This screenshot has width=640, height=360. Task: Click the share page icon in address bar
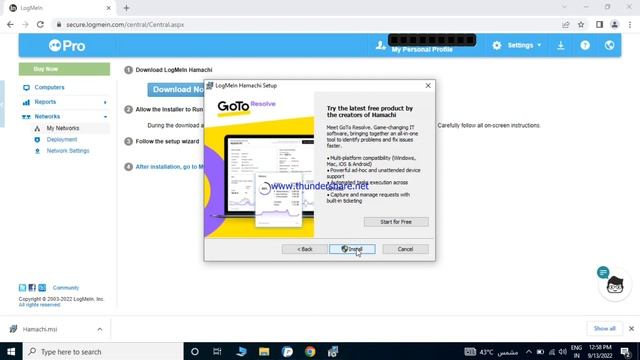coord(566,24)
